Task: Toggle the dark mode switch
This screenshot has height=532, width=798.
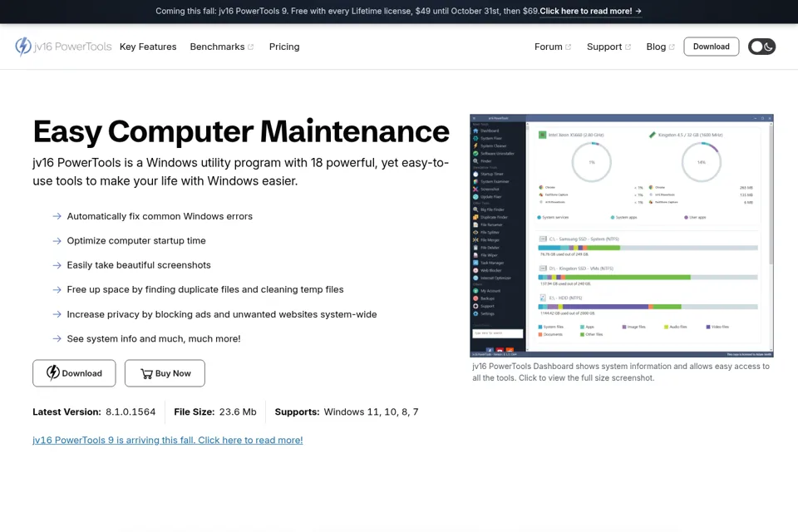Action: coord(761,47)
